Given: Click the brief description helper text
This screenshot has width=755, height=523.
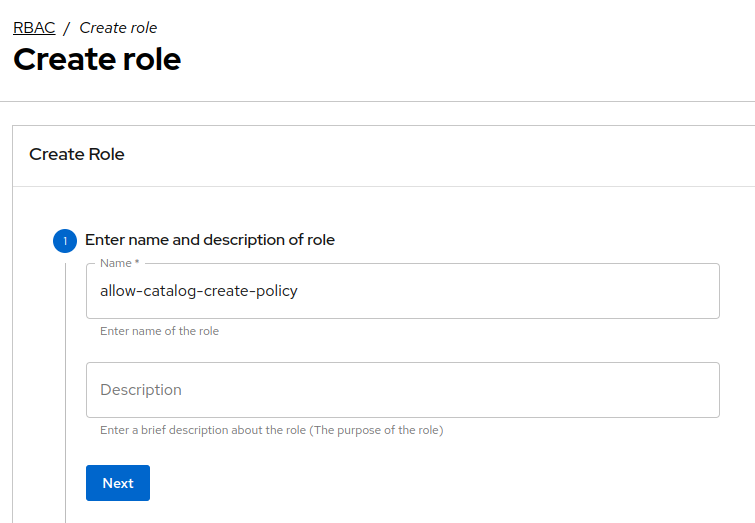Looking at the screenshot, I should (271, 430).
